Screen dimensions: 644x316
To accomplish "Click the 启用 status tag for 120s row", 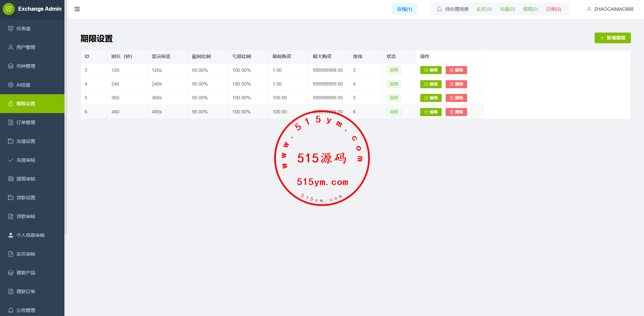I will tap(394, 70).
